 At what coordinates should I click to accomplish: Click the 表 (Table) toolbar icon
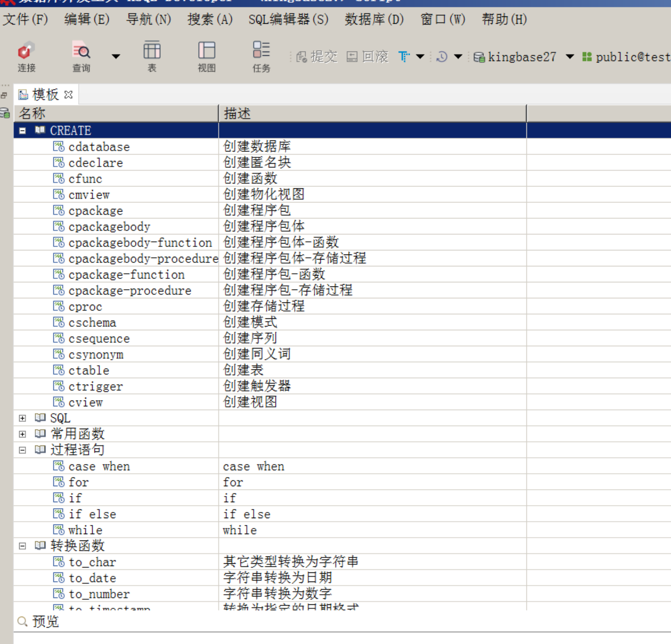[x=152, y=57]
